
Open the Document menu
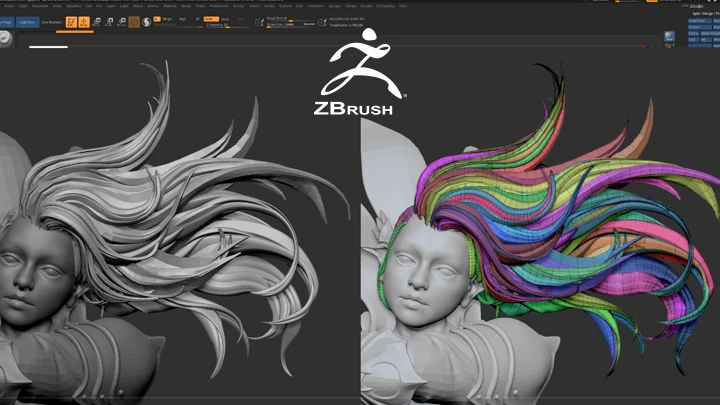pos(40,6)
